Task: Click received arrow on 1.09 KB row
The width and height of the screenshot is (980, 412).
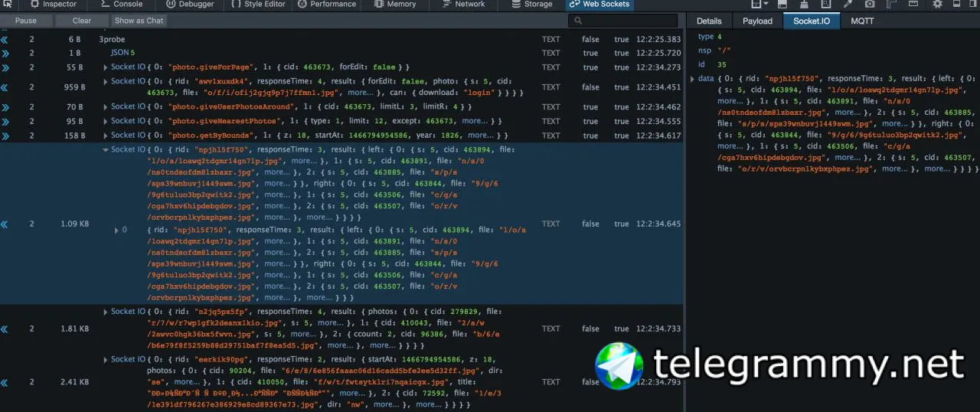Action: 5,224
